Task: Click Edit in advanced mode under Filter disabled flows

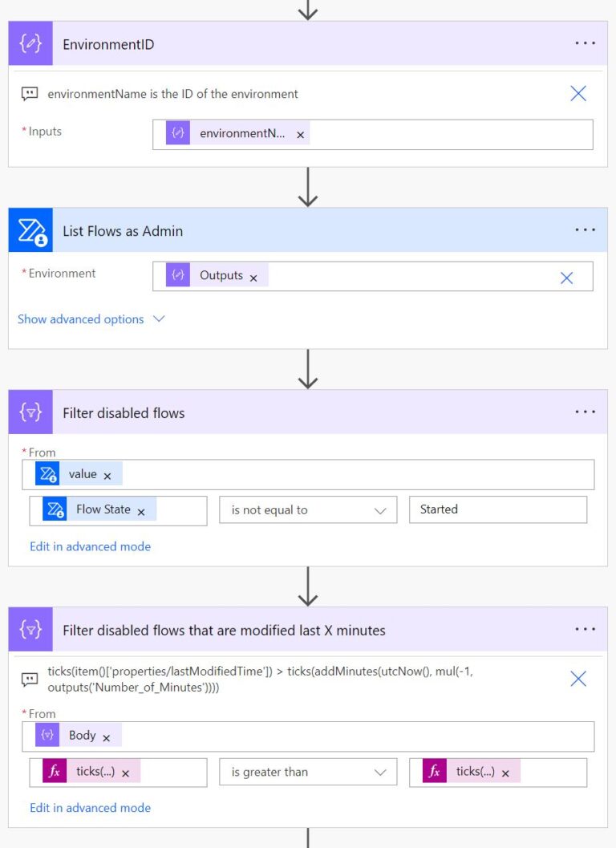Action: point(90,546)
